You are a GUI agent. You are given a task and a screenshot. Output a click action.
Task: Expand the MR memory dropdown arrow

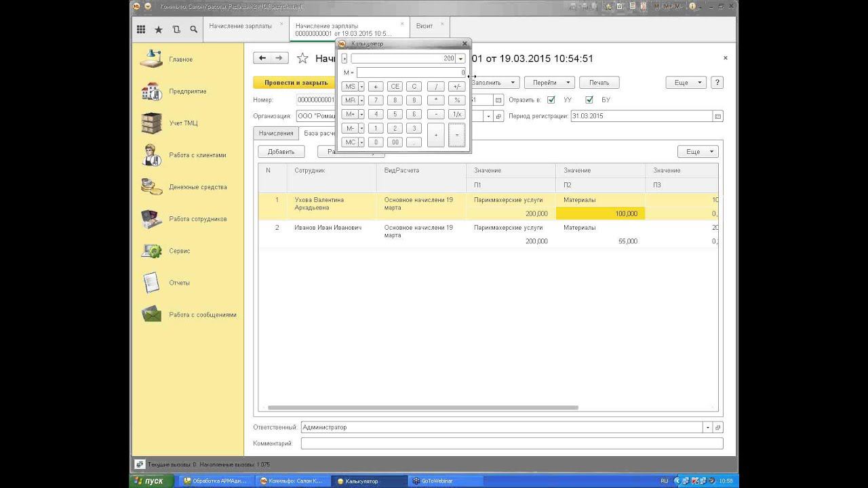361,100
